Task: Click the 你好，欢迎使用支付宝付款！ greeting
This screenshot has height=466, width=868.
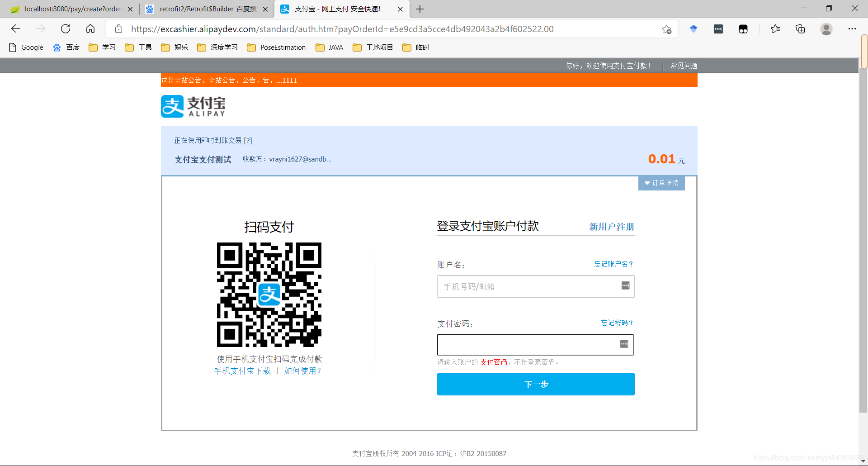Action: tap(608, 66)
